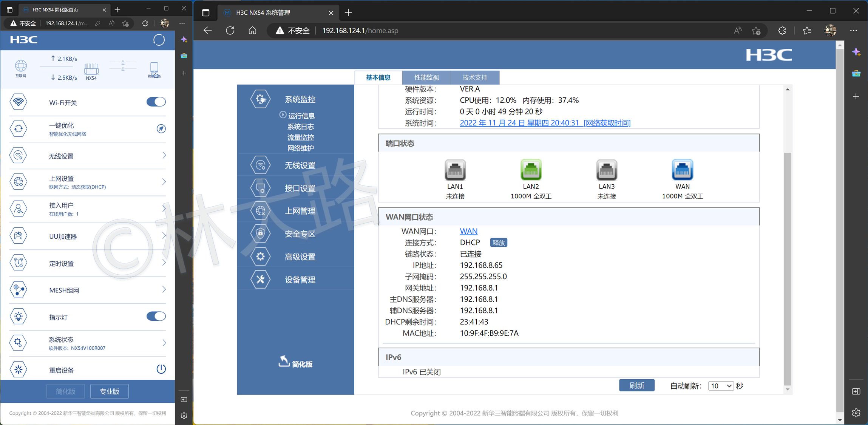
Task: Change the 自动刷新 interval dropdown
Action: (721, 386)
